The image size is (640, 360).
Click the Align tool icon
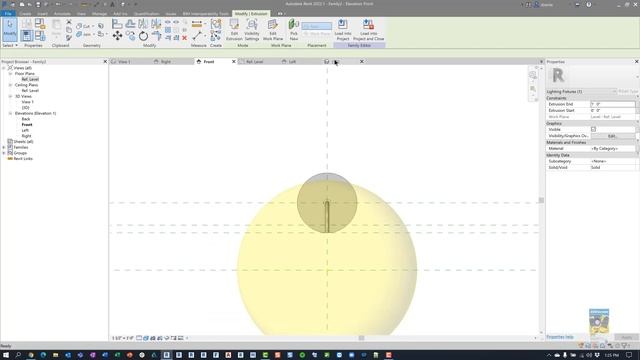tap(117, 24)
